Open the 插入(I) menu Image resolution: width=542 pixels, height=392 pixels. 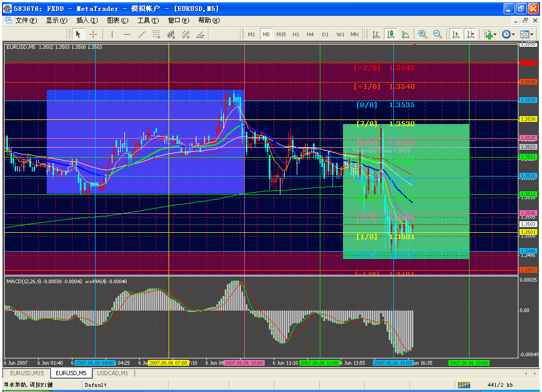(87, 20)
